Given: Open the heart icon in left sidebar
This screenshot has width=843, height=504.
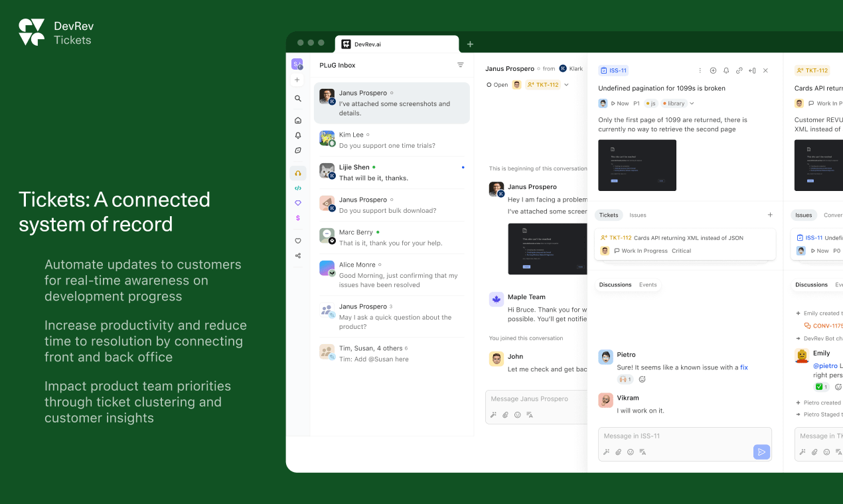Looking at the screenshot, I should [298, 241].
